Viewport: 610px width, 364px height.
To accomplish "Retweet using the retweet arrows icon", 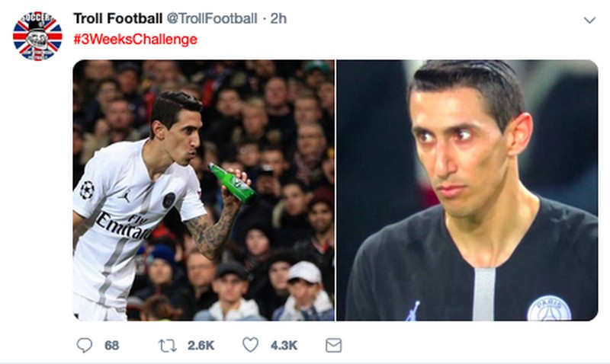I will point(166,345).
